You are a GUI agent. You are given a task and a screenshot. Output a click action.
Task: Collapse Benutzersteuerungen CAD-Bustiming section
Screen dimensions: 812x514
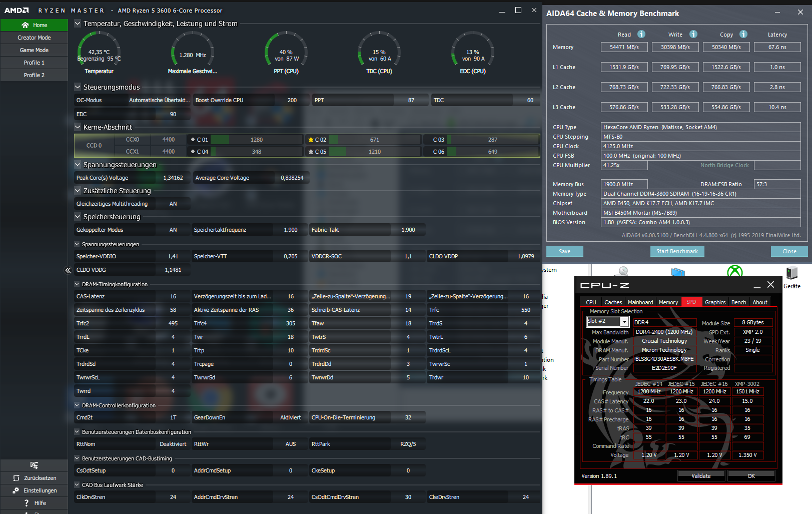(77, 458)
